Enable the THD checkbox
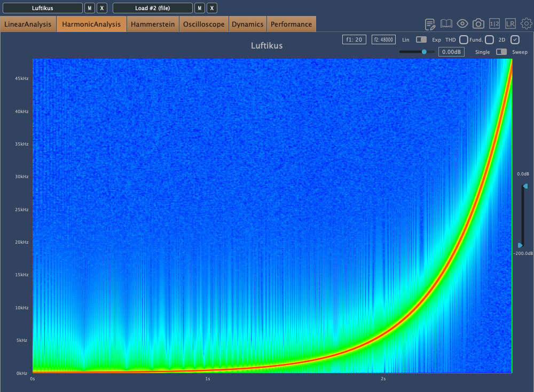The image size is (534, 392). (464, 39)
